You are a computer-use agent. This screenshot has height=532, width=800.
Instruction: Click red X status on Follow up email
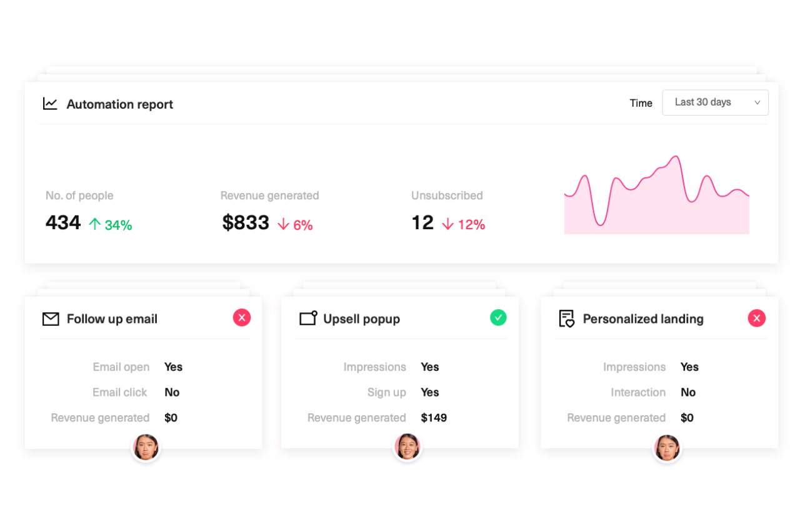click(242, 318)
